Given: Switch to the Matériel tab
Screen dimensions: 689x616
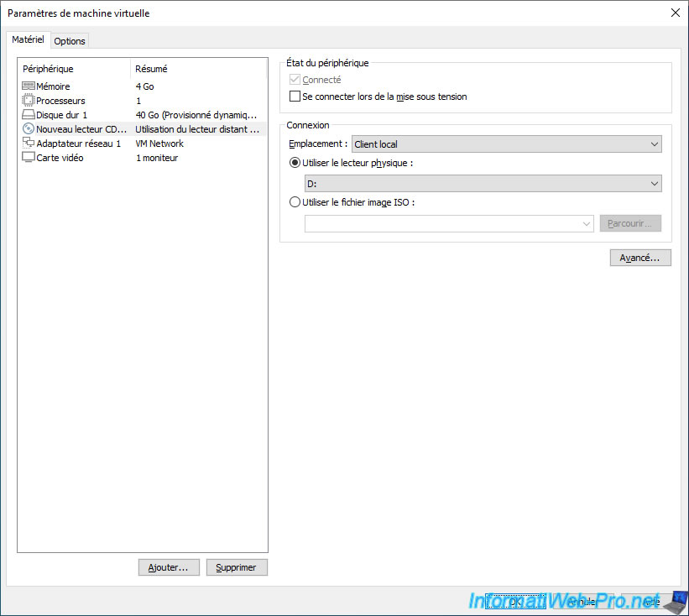Looking at the screenshot, I should click(28, 40).
